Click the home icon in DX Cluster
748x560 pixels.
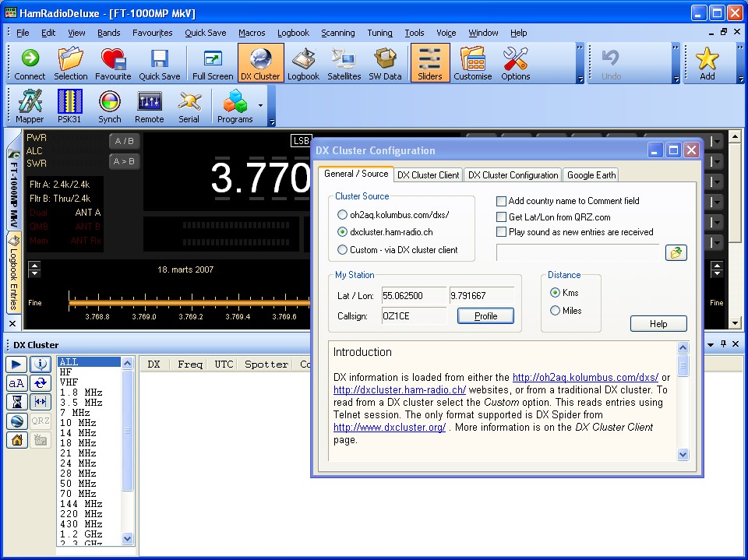[x=16, y=440]
